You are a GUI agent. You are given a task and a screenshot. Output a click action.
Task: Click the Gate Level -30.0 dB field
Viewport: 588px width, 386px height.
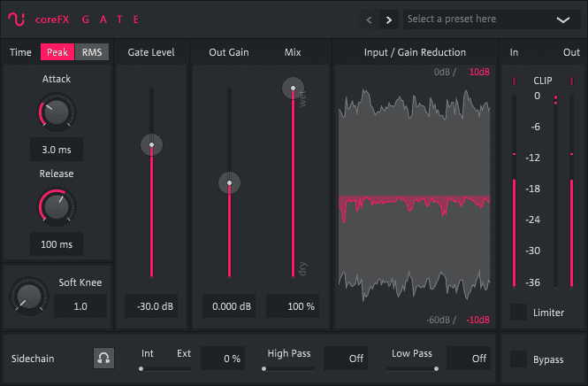click(x=151, y=306)
